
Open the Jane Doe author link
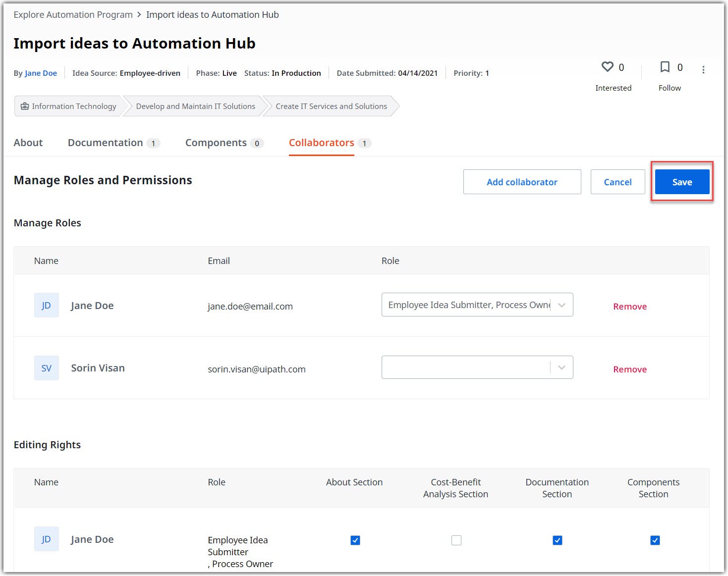point(41,73)
